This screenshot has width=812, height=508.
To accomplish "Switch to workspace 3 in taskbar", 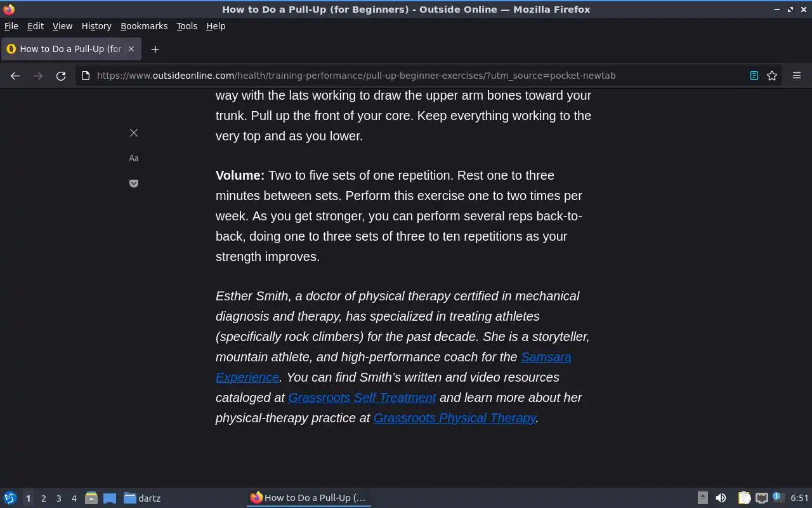I will point(58,498).
